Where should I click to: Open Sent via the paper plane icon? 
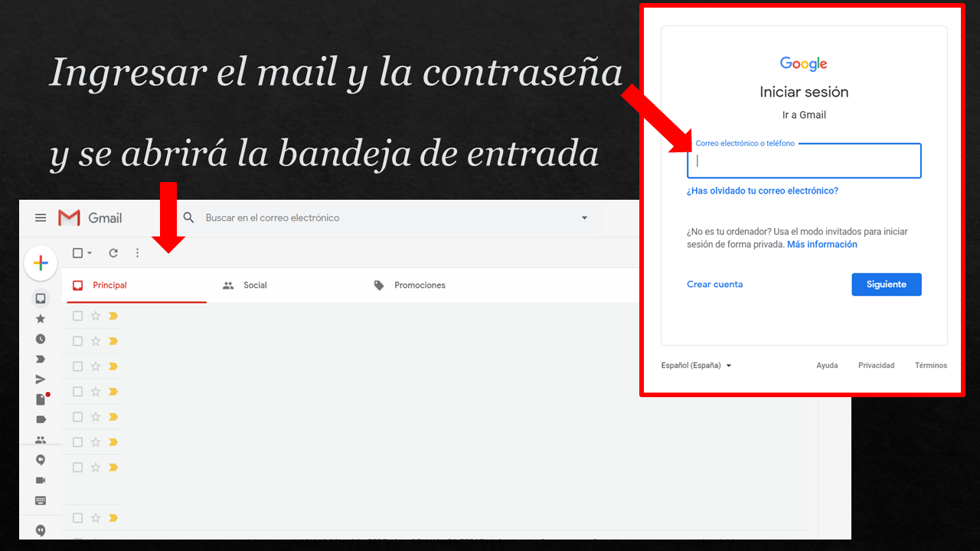click(x=41, y=380)
